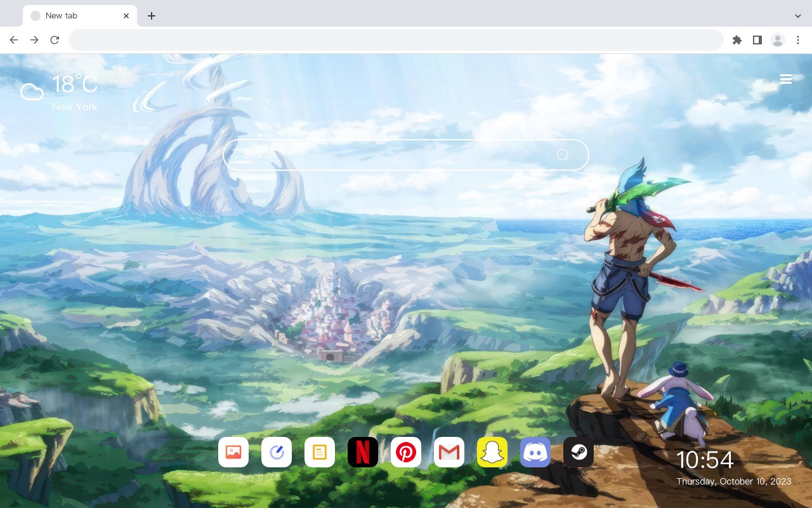This screenshot has width=812, height=508.
Task: Open the Extensions puzzle icon
Action: tap(737, 40)
